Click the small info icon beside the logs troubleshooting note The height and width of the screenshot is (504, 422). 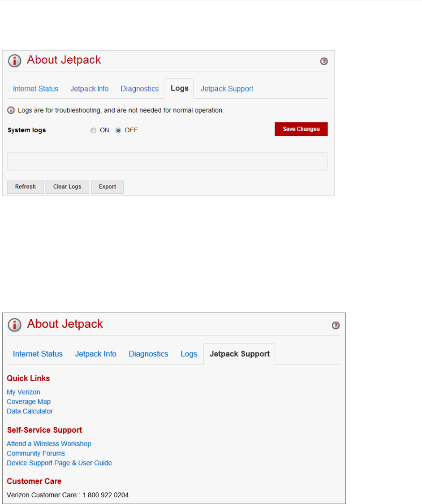(11, 110)
